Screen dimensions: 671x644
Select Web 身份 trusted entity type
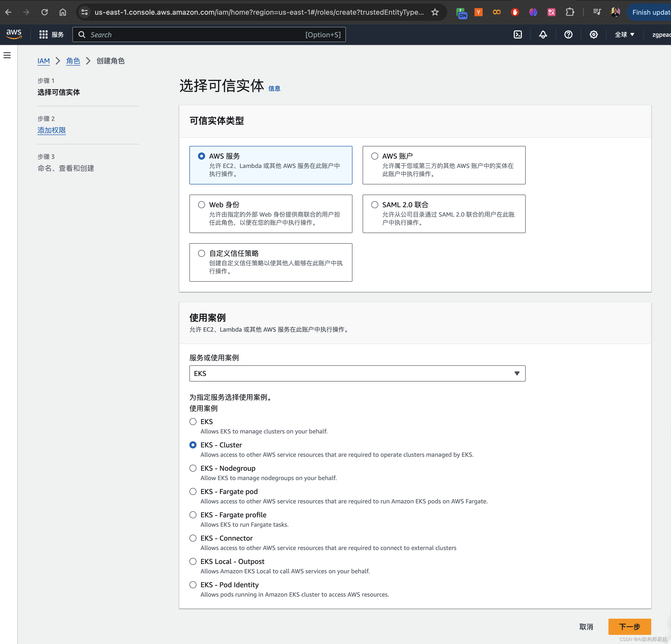point(271,214)
